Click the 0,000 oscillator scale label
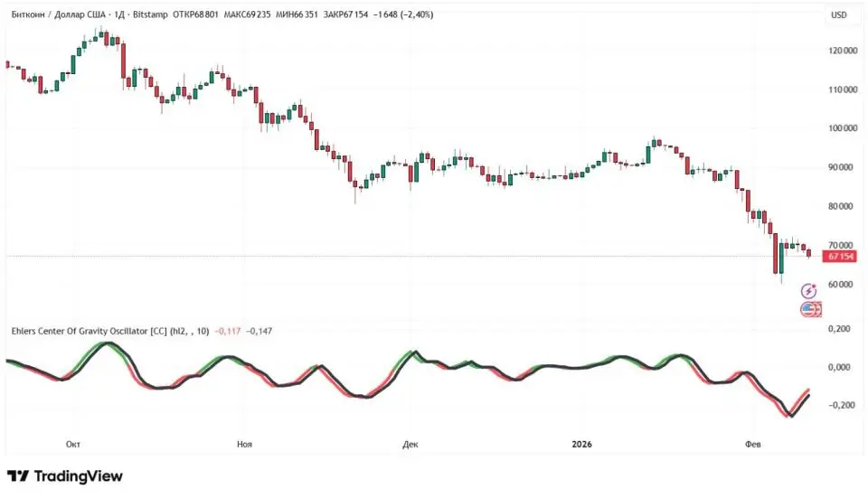Viewport: 868px width, 498px height. tap(839, 367)
